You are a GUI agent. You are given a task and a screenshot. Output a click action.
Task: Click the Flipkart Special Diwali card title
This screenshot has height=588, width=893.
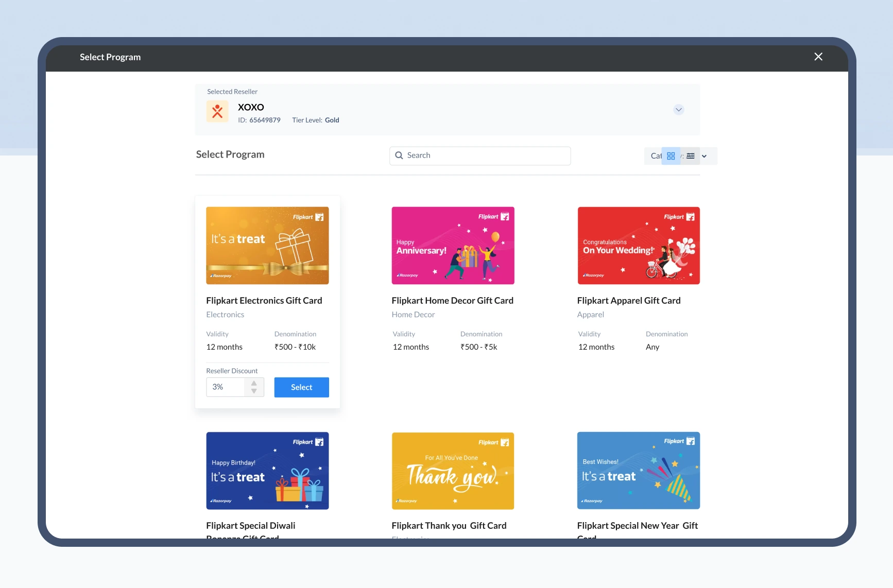[251, 530]
